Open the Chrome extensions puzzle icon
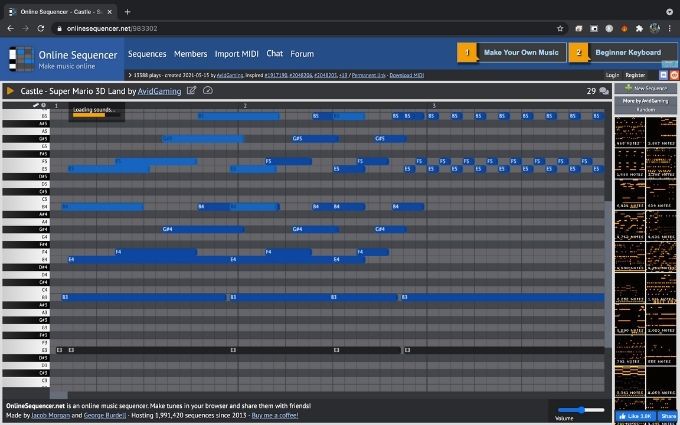This screenshot has width=680, height=425. 639,29
